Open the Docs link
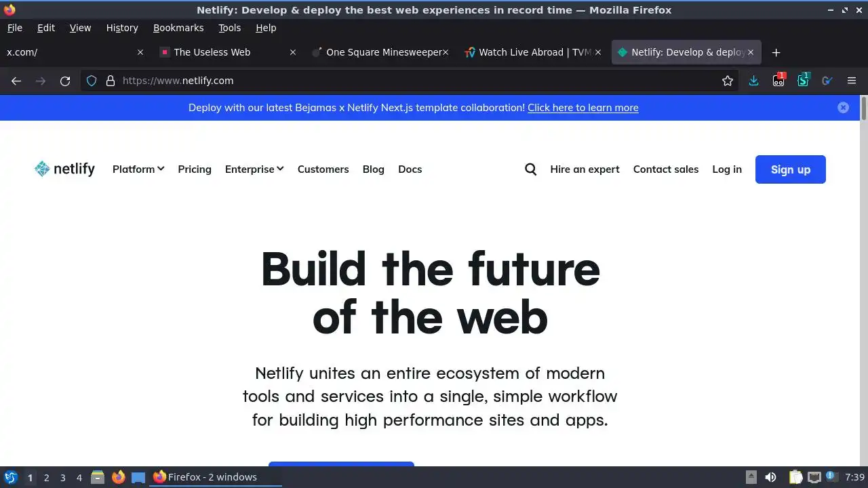 pos(410,169)
